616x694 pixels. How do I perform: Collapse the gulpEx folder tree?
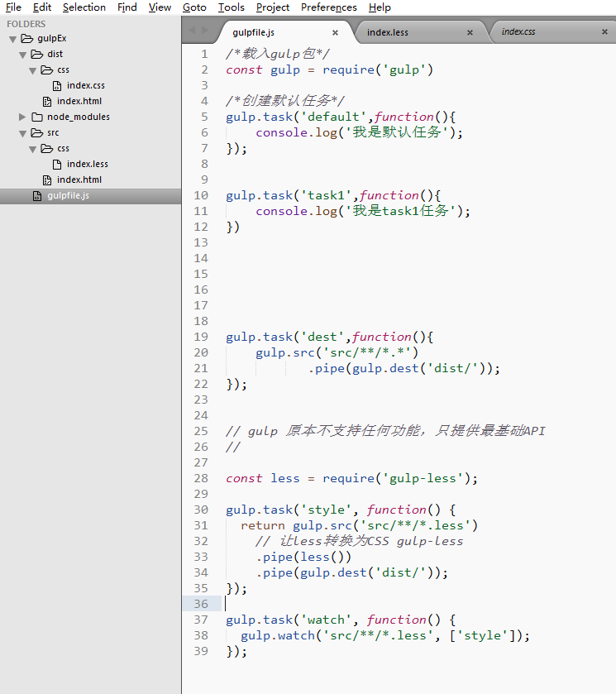click(x=13, y=39)
